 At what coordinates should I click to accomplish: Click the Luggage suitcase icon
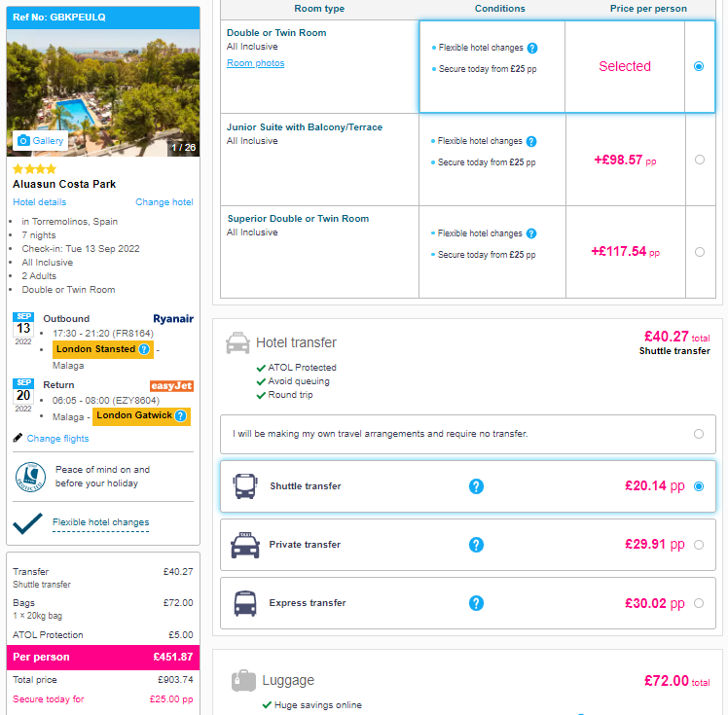click(243, 681)
